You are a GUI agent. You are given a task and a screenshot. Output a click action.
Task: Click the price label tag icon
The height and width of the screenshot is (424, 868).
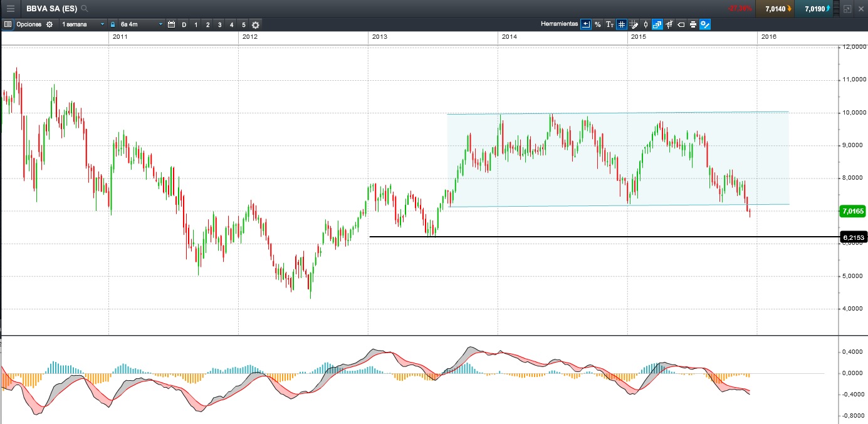(681, 24)
